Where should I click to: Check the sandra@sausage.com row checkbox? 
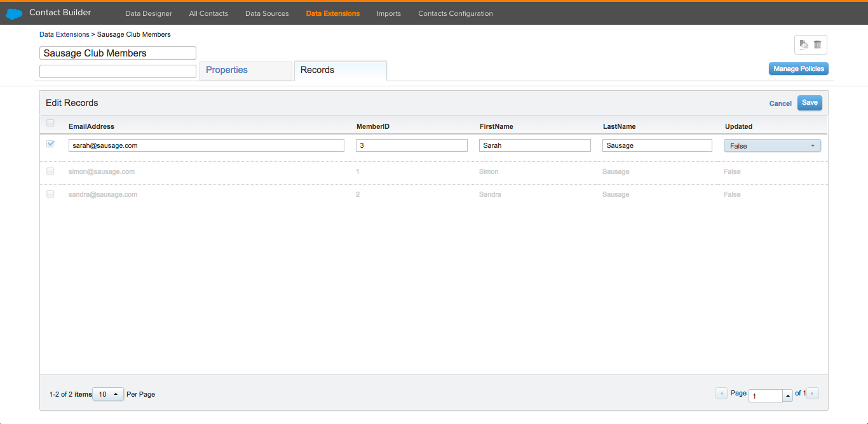(50, 194)
